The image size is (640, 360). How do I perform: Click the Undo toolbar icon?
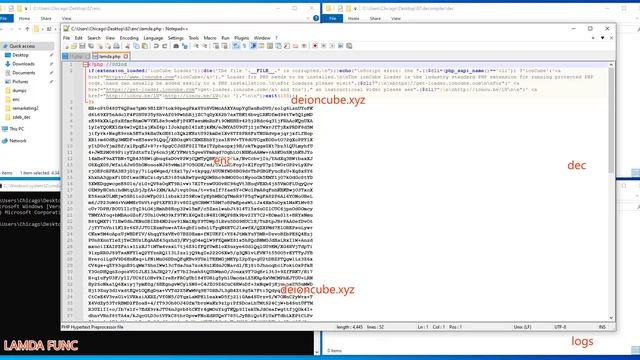click(156, 46)
